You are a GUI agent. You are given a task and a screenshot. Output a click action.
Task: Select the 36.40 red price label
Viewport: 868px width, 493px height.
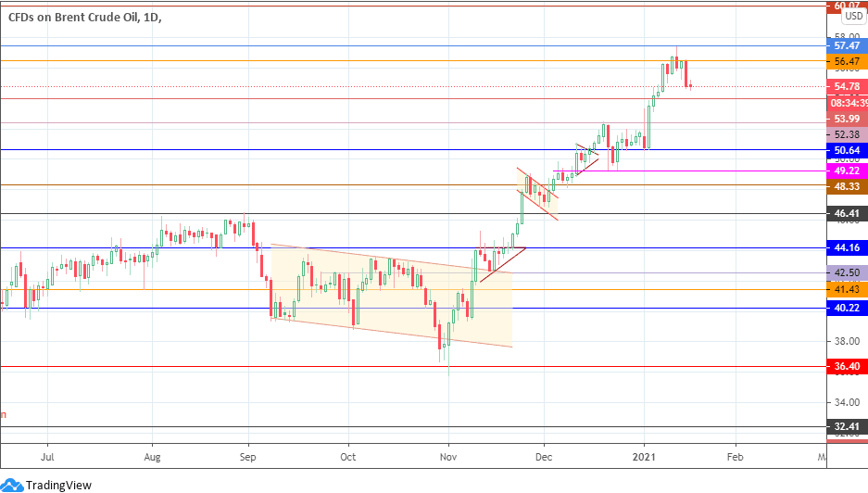point(847,366)
